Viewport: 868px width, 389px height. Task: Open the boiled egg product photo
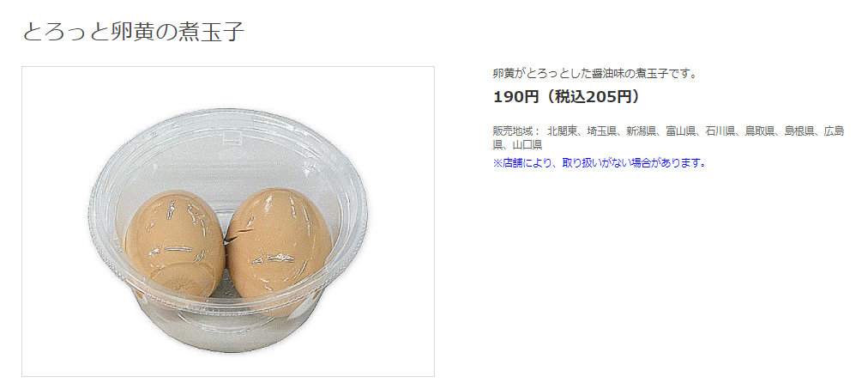click(x=228, y=222)
